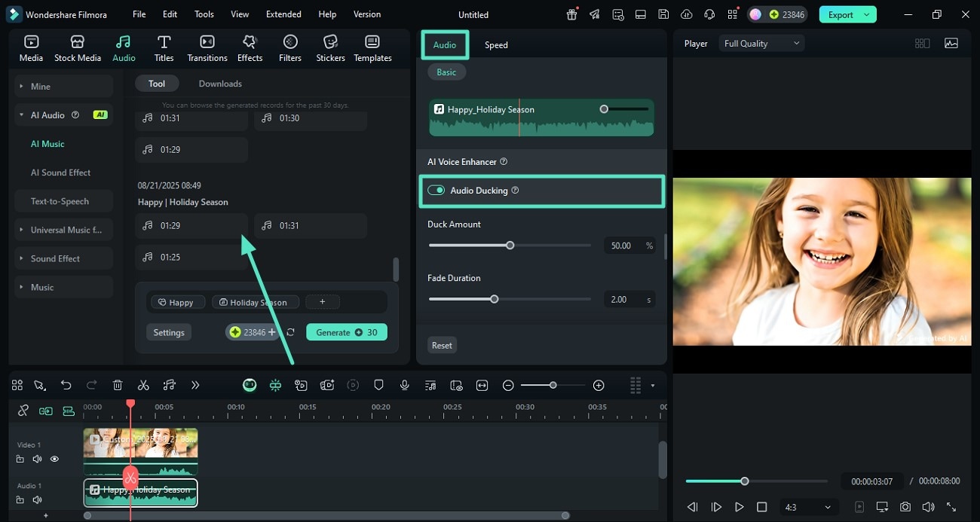Viewport: 980px width, 522px height.
Task: Lock the Video 1 track
Action: click(20, 459)
